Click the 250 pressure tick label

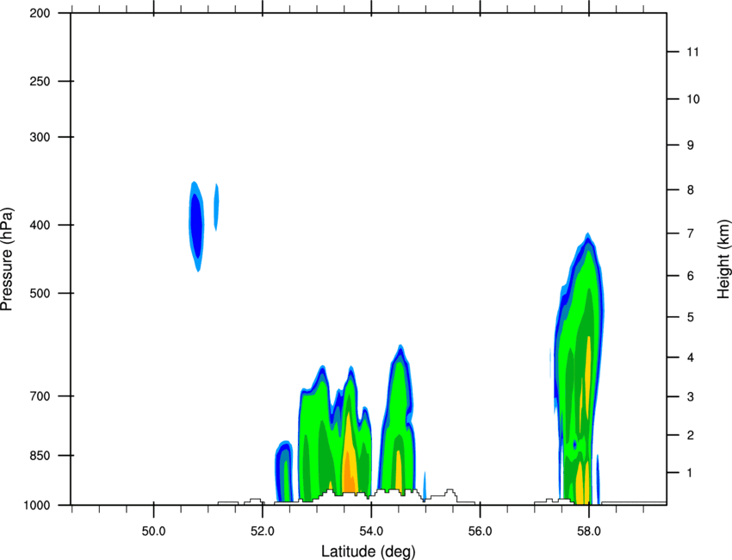point(40,81)
